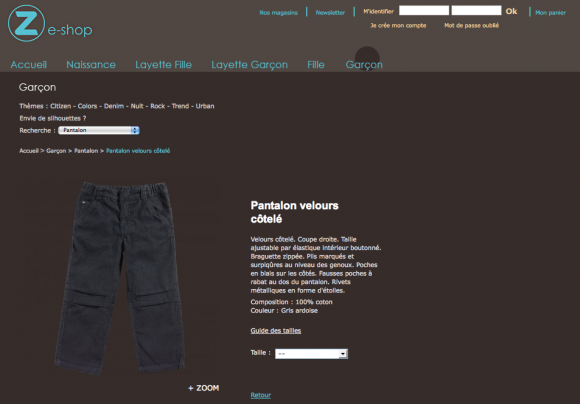Click the Ok login button
The image size is (580, 404).
[511, 11]
